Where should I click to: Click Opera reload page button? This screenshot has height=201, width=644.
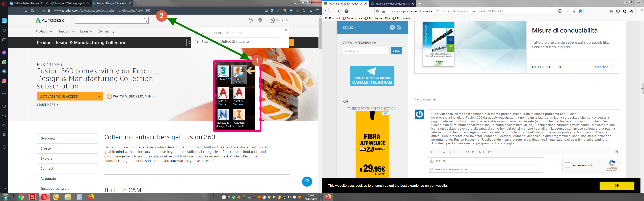pyautogui.click(x=26, y=11)
